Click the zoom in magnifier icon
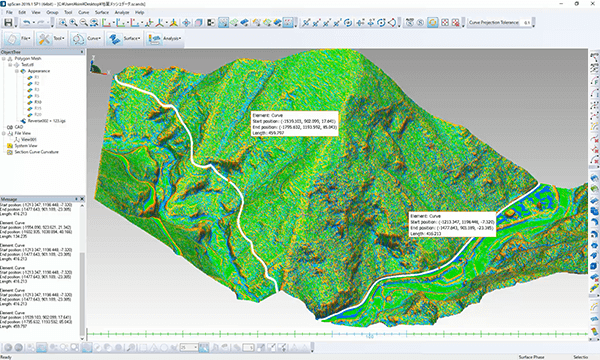This screenshot has width=600, height=360. point(73,23)
